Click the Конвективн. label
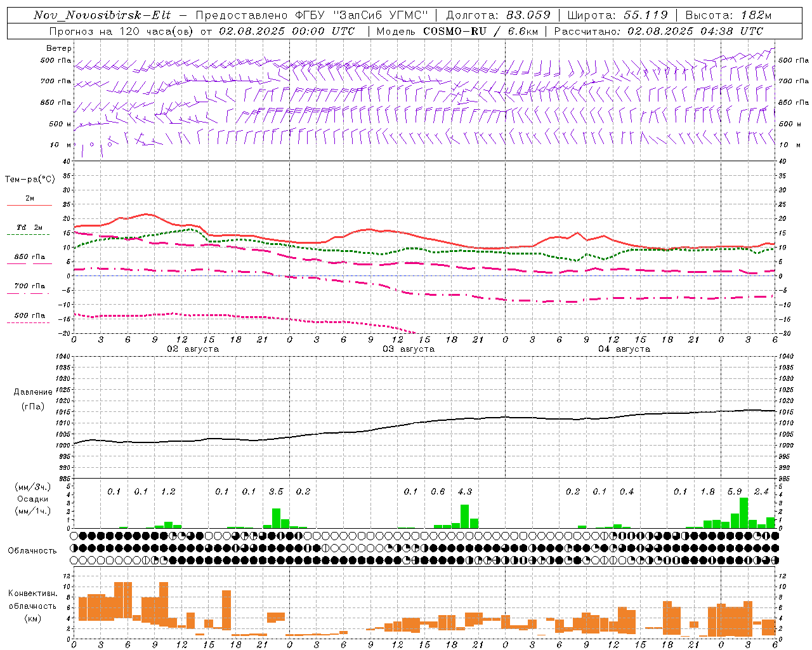 pos(32,594)
